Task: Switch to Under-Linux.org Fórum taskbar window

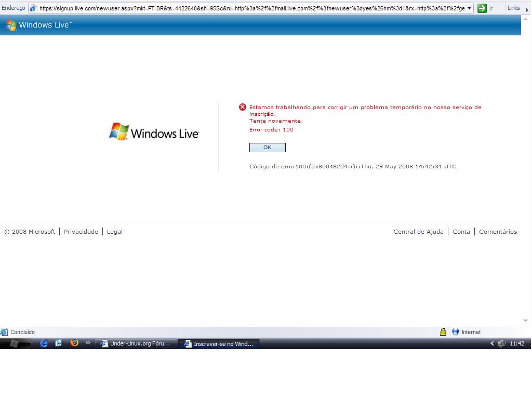Action: (x=136, y=344)
